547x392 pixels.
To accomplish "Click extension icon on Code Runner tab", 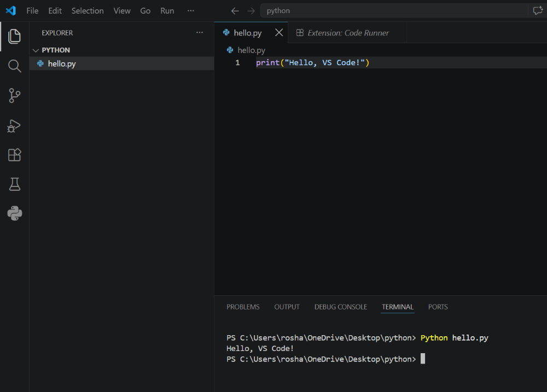I will [300, 32].
